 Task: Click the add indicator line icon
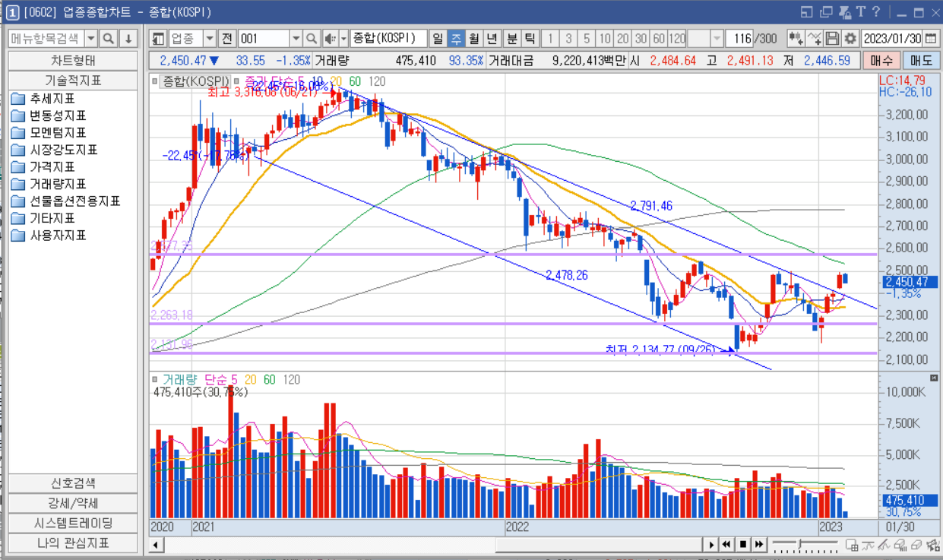coord(815,39)
